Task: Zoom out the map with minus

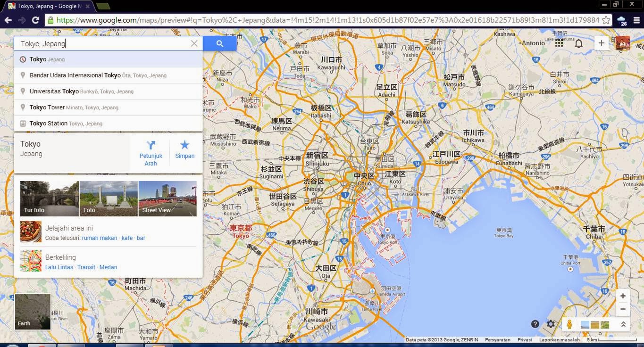Action: coord(623,309)
